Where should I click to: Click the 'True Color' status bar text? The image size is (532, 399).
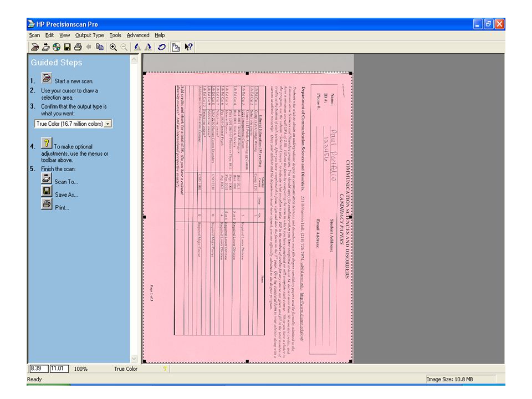126,369
